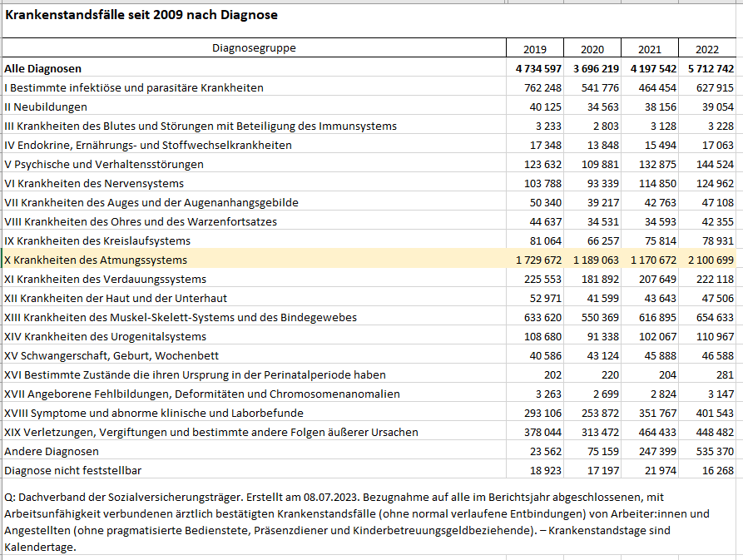Image resolution: width=743 pixels, height=560 pixels.
Task: Select the 2019 column header
Action: point(535,49)
